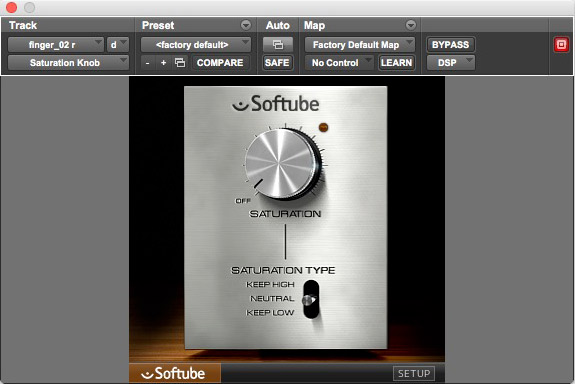Click the Preset header label
575x384 pixels.
(158, 25)
